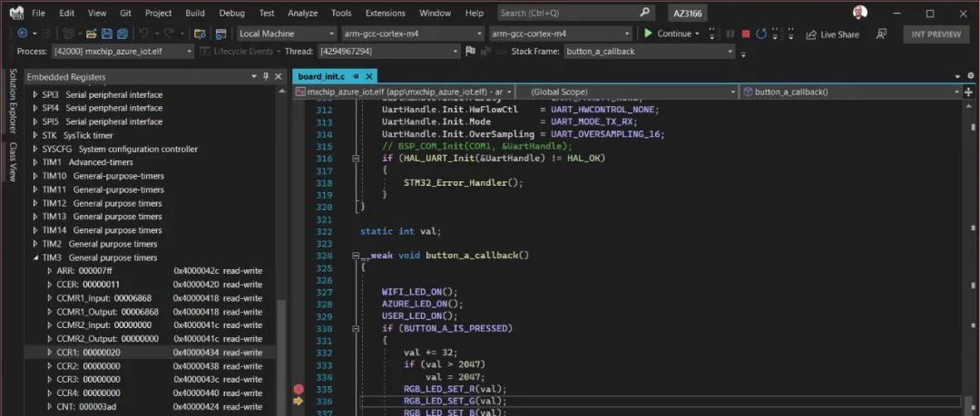Click the breakpoint red dot on line 335
The height and width of the screenshot is (416, 980).
pos(299,389)
